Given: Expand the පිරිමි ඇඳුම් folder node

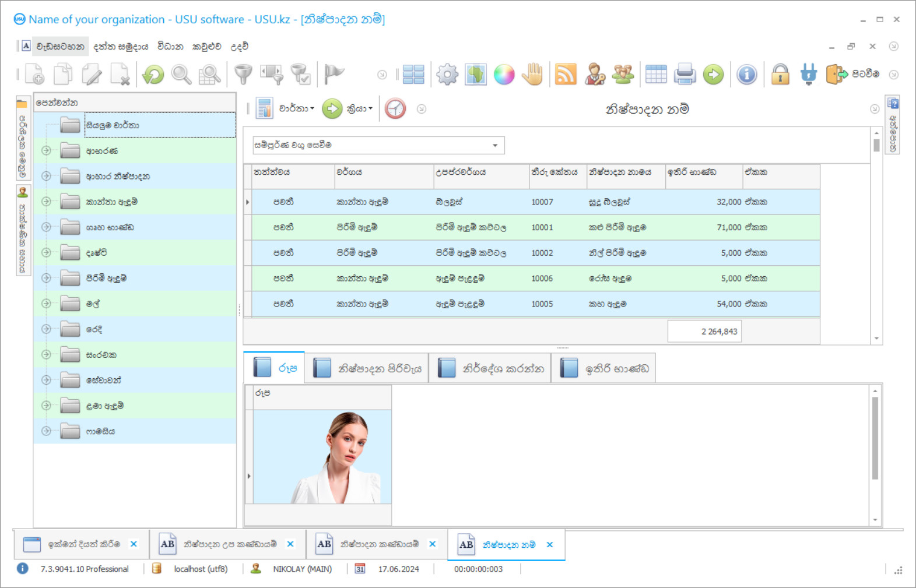Looking at the screenshot, I should coord(46,278).
